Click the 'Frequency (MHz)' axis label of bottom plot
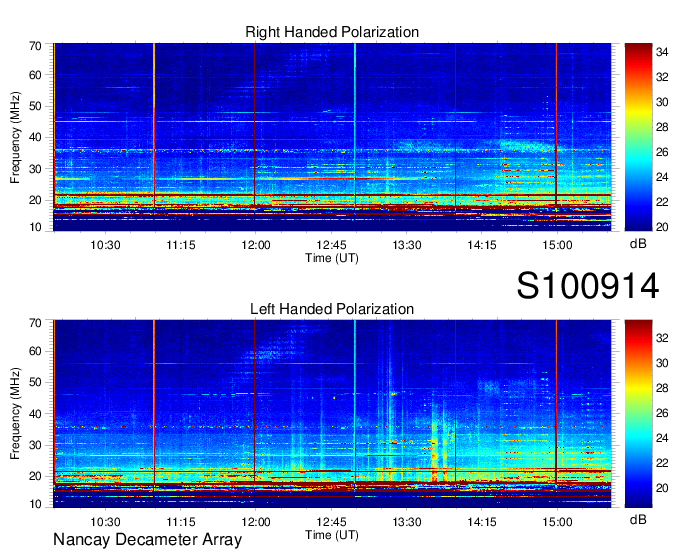Image resolution: width=680 pixels, height=552 pixels. point(15,414)
